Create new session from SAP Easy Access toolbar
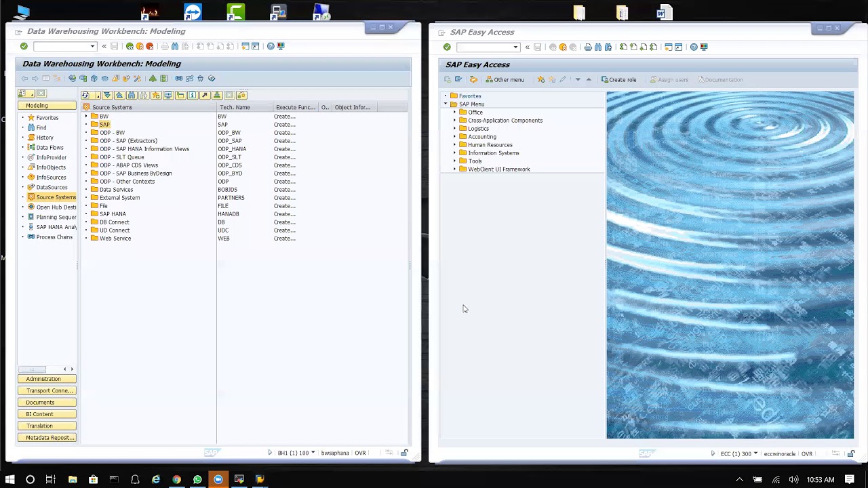The image size is (868, 488). (x=669, y=47)
